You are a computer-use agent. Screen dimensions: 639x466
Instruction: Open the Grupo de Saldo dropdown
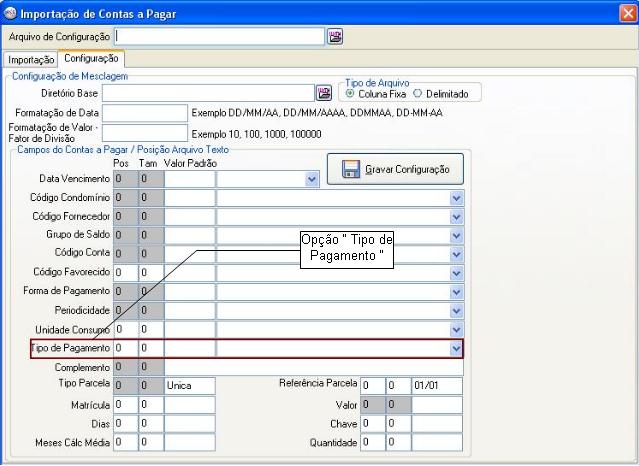[x=456, y=235]
